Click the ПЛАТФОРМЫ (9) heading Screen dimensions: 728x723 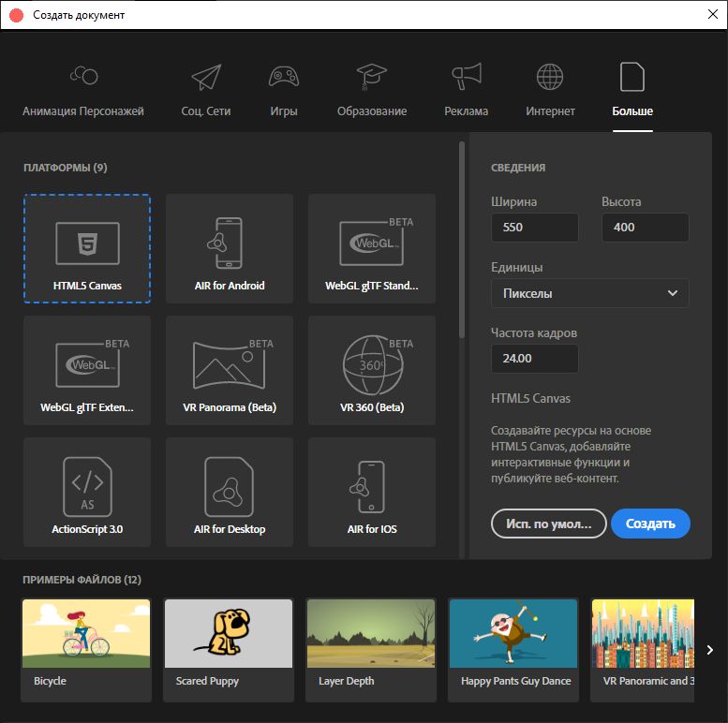click(x=66, y=168)
